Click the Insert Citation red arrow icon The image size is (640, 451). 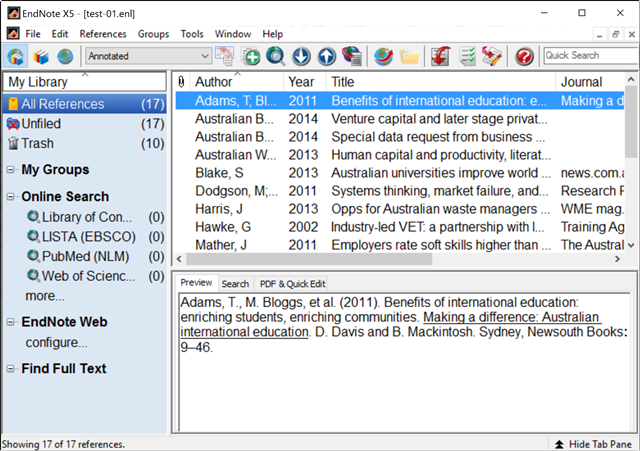pos(441,56)
